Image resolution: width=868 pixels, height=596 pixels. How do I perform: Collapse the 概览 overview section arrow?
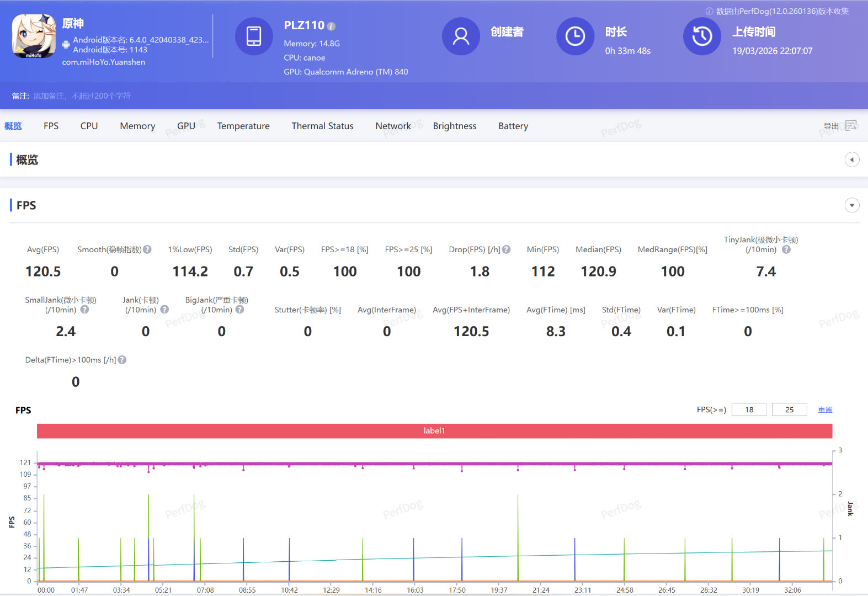tap(851, 159)
